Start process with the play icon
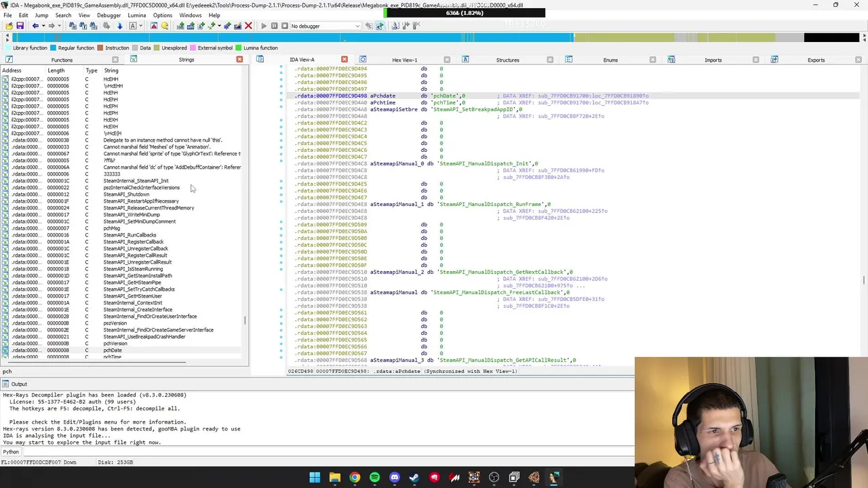868x488 pixels. coord(264,26)
